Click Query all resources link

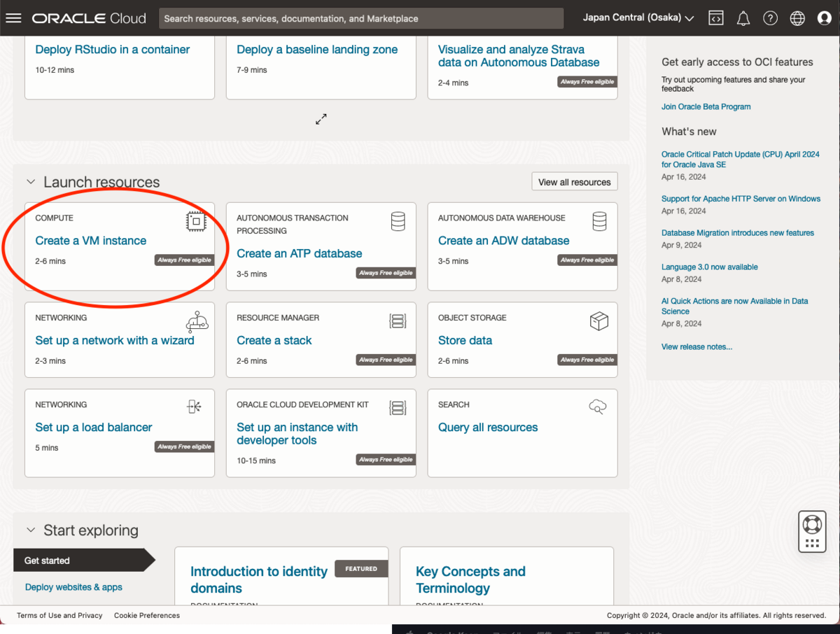(x=488, y=427)
